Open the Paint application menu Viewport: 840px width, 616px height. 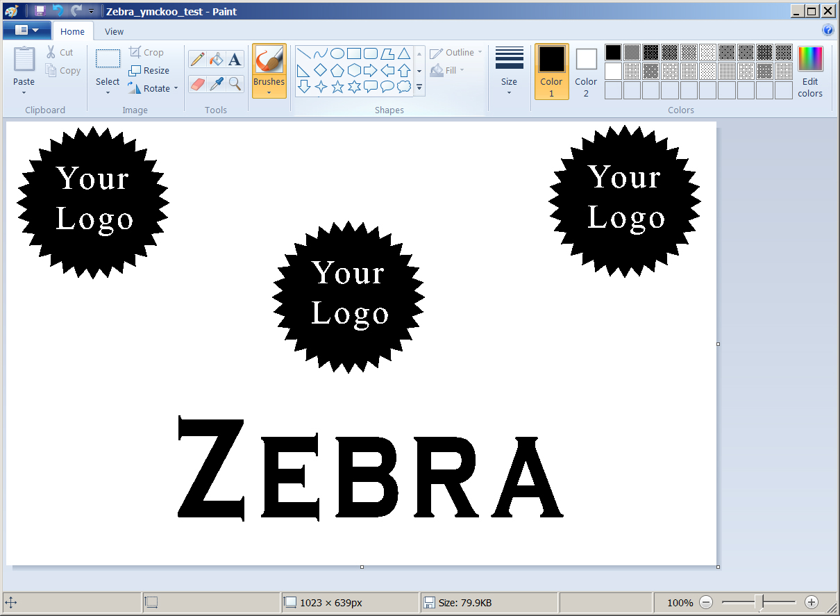coord(27,30)
